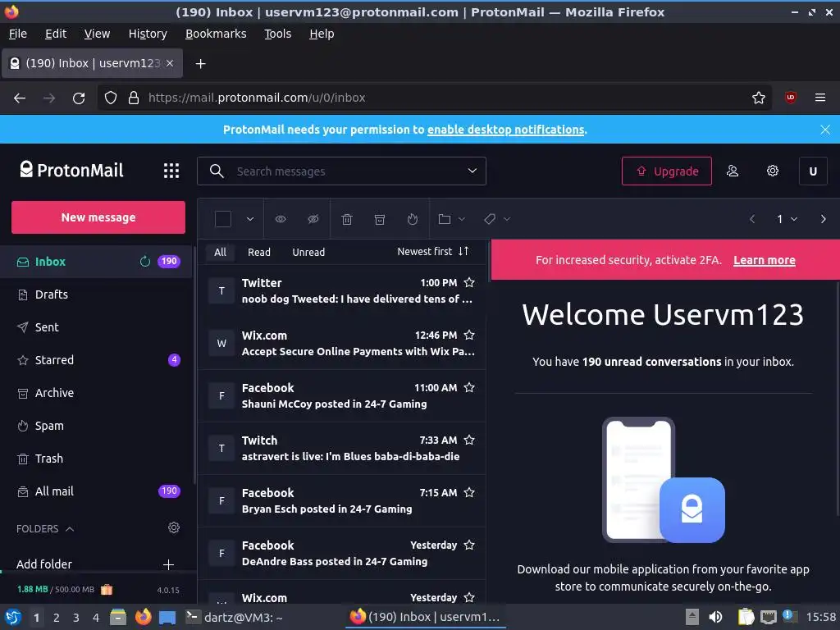Bookmark this page with star icon
Screen dimensions: 840x630
(x=759, y=98)
